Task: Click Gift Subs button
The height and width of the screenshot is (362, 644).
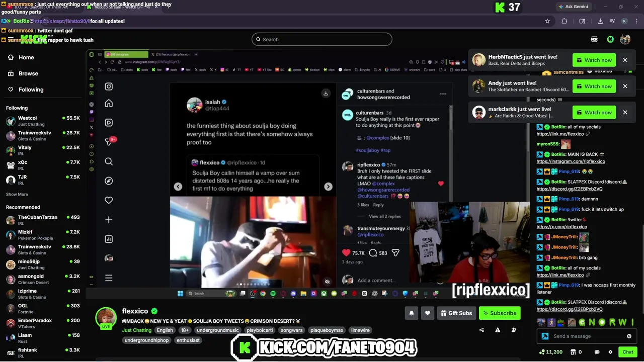Action: coord(456,313)
